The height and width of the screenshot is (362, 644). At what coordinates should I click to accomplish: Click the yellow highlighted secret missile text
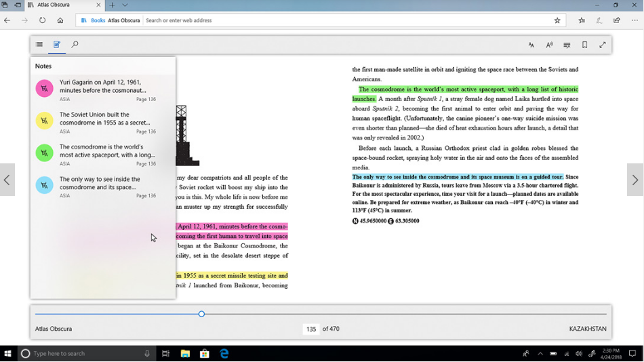coord(232,276)
